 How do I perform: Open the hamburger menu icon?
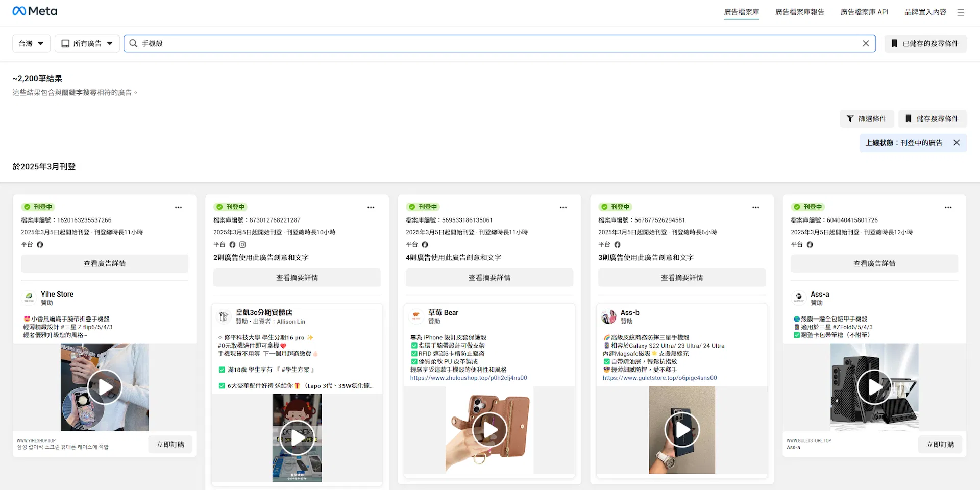tap(961, 12)
